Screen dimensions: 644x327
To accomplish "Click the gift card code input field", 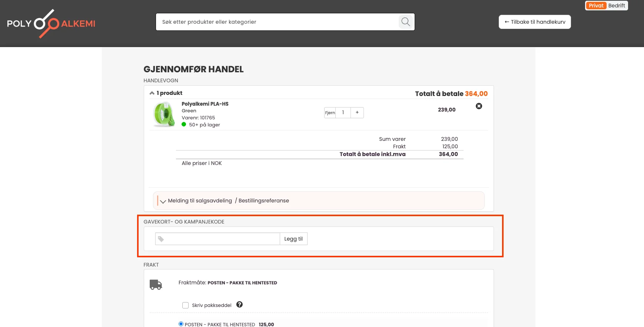I will pyautogui.click(x=222, y=239).
